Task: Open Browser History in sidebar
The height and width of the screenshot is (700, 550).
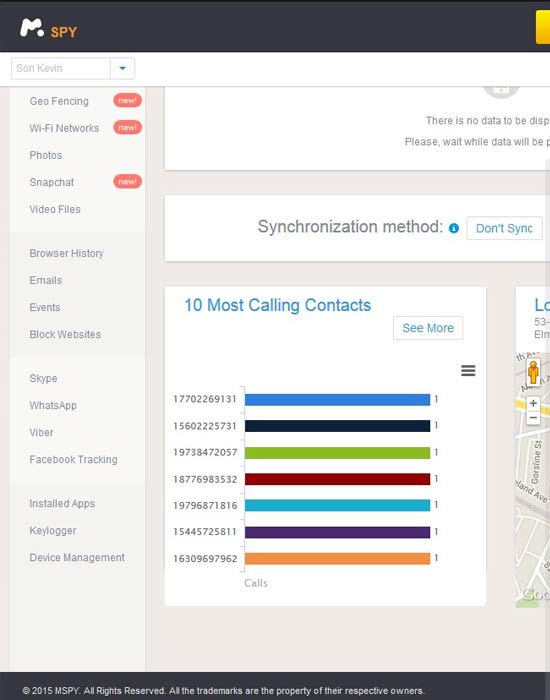Action: click(66, 254)
